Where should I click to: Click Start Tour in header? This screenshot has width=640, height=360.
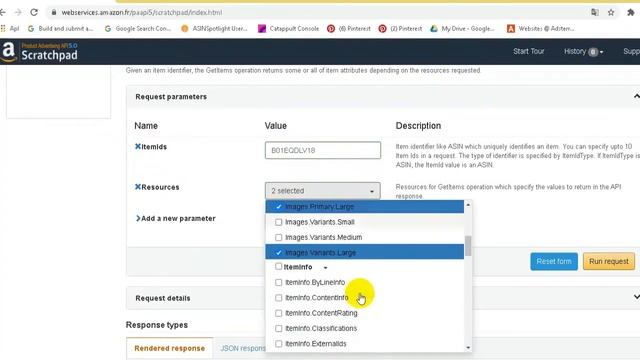coord(529,51)
